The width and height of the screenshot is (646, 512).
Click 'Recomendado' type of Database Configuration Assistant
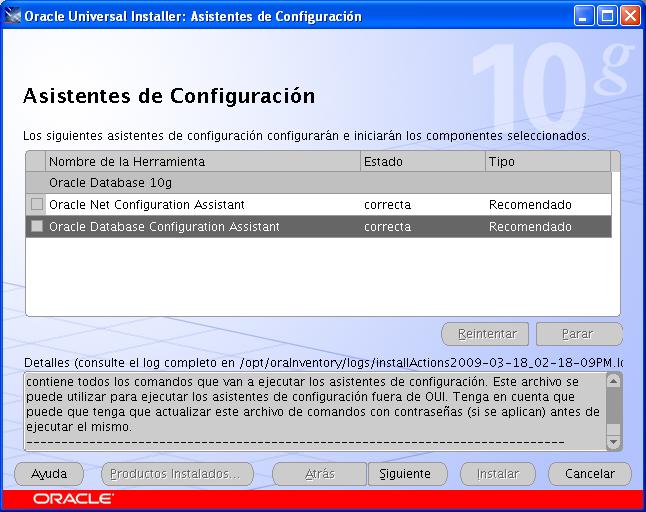pos(530,227)
